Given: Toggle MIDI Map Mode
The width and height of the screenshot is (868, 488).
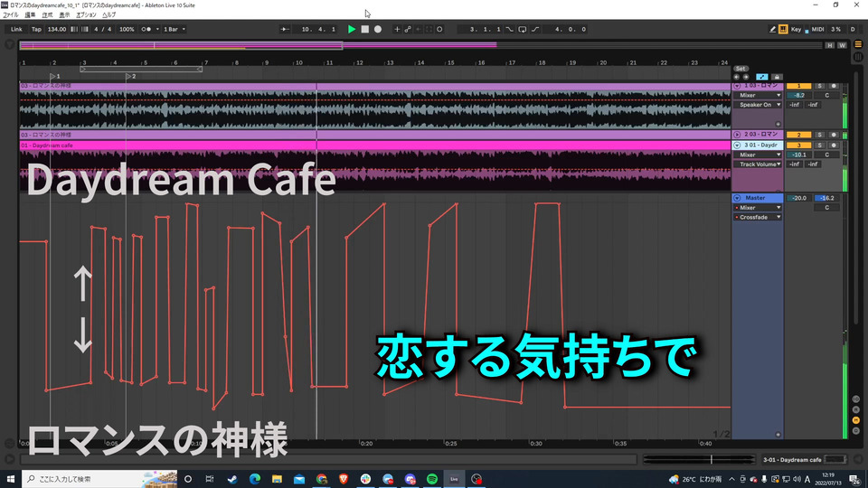Looking at the screenshot, I should pyautogui.click(x=817, y=29).
